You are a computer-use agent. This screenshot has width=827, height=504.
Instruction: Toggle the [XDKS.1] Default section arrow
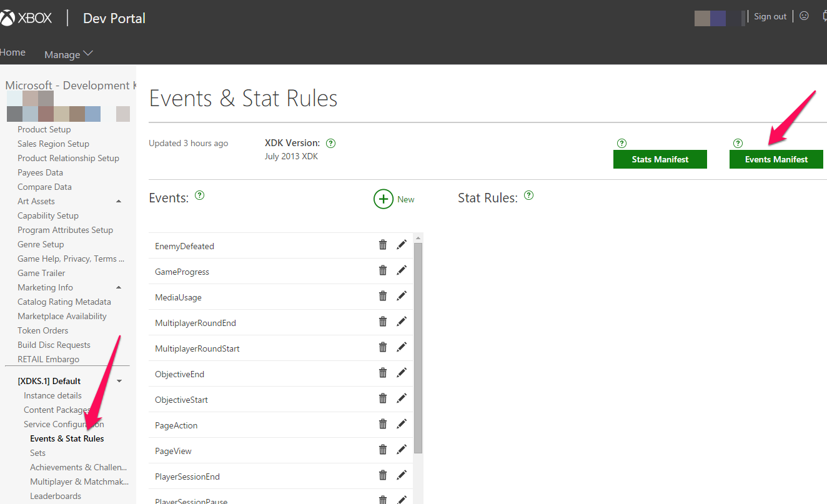tap(119, 381)
